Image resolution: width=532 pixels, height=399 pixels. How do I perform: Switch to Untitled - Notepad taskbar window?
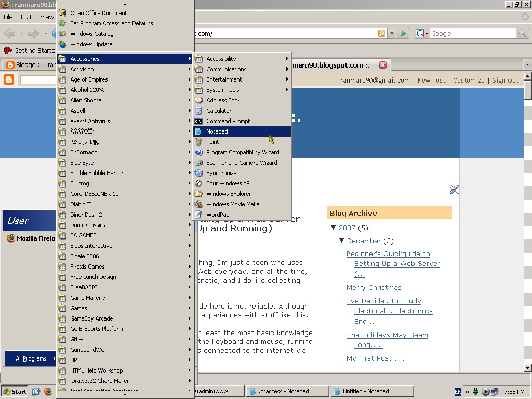click(372, 391)
